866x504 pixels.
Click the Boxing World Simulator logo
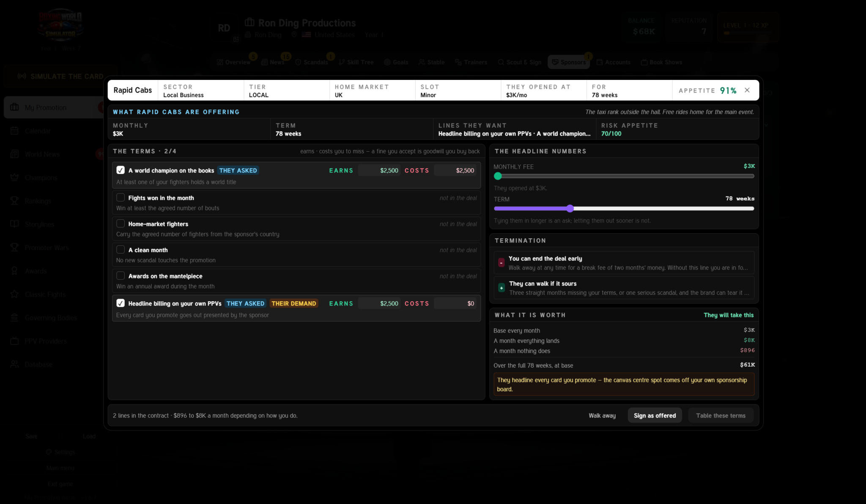coord(60,25)
